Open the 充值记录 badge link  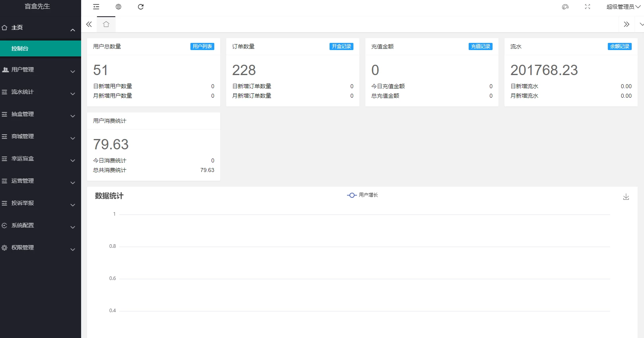point(480,46)
